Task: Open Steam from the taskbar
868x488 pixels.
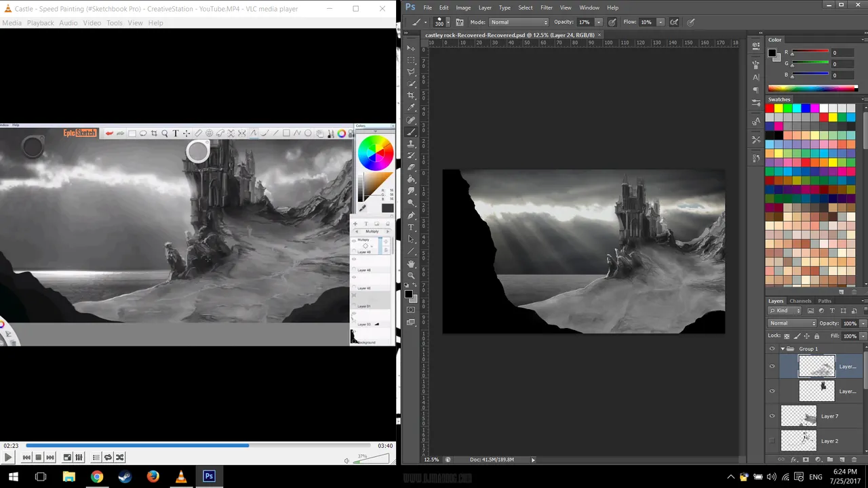Action: tap(125, 476)
